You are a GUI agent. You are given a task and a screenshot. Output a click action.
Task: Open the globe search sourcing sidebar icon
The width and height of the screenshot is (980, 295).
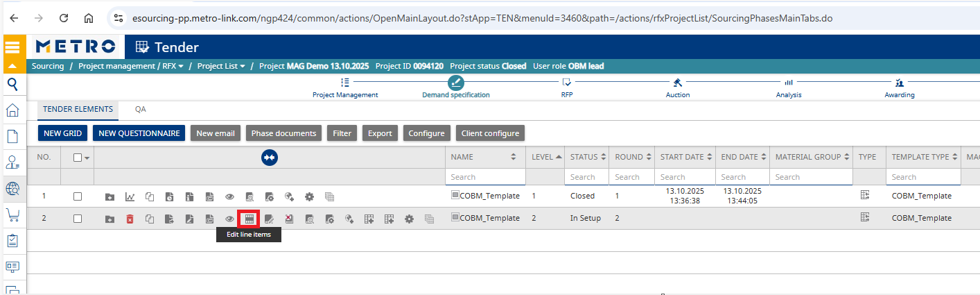coord(12,189)
